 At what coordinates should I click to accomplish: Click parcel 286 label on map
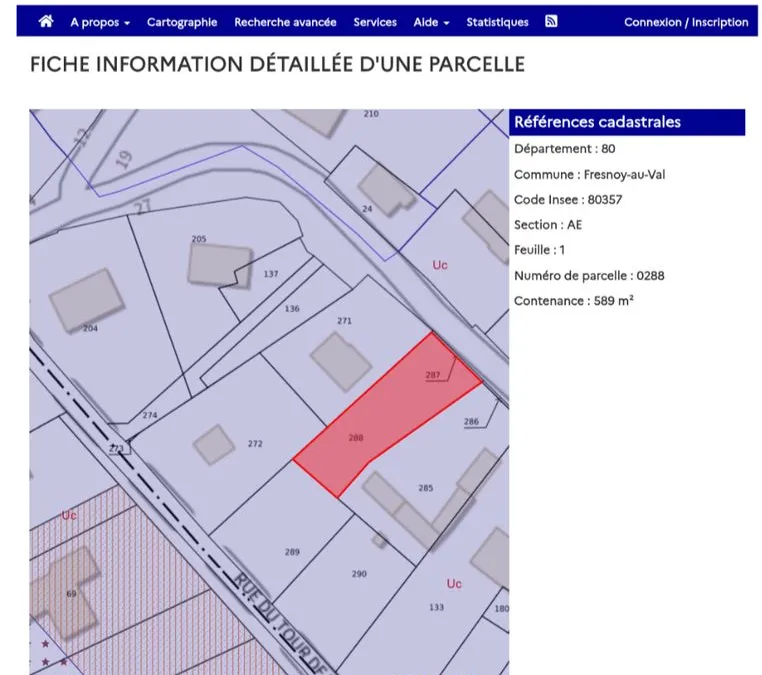[x=471, y=421]
